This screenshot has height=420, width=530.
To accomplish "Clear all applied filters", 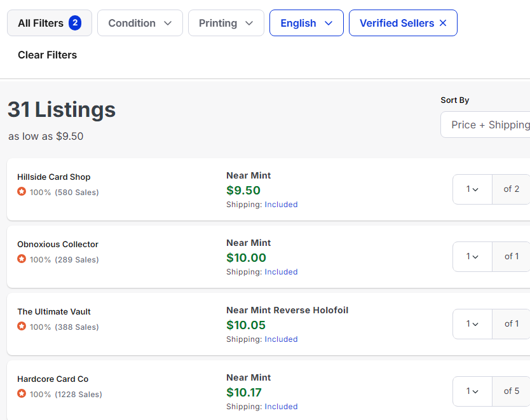I will coord(47,55).
